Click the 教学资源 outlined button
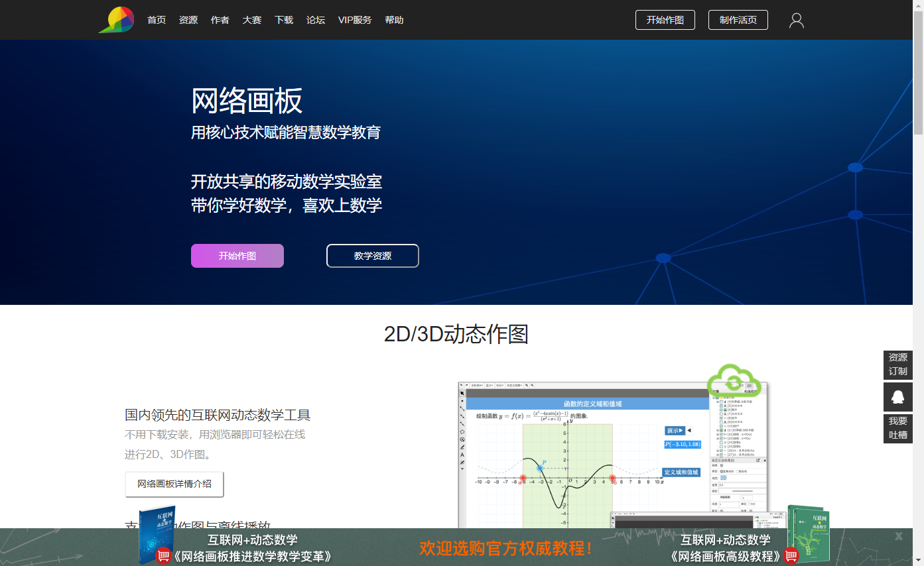Viewport: 924px width, 566px height. 372,256
